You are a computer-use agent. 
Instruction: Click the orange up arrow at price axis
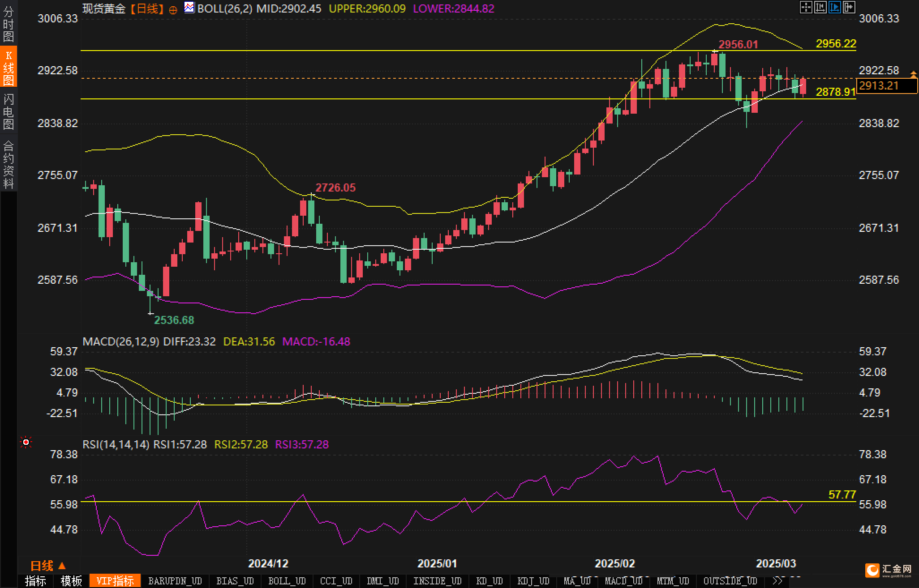pos(914,73)
